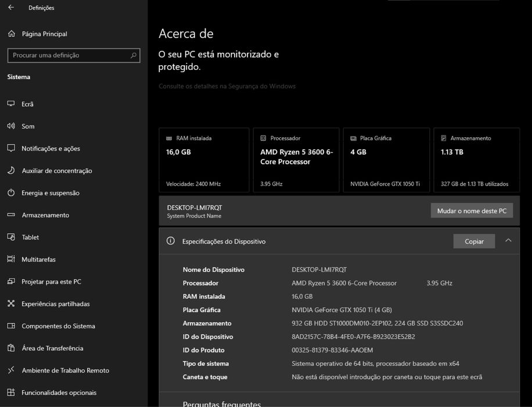Click 327 GB de 1.13 TB utilizados text
532x407 pixels.
pyautogui.click(x=475, y=184)
